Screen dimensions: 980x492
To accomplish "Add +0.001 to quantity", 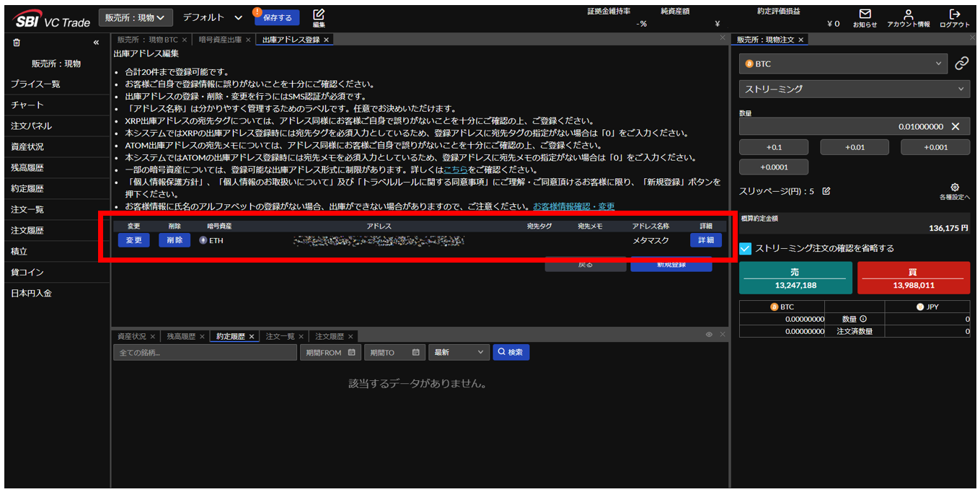I will (935, 147).
